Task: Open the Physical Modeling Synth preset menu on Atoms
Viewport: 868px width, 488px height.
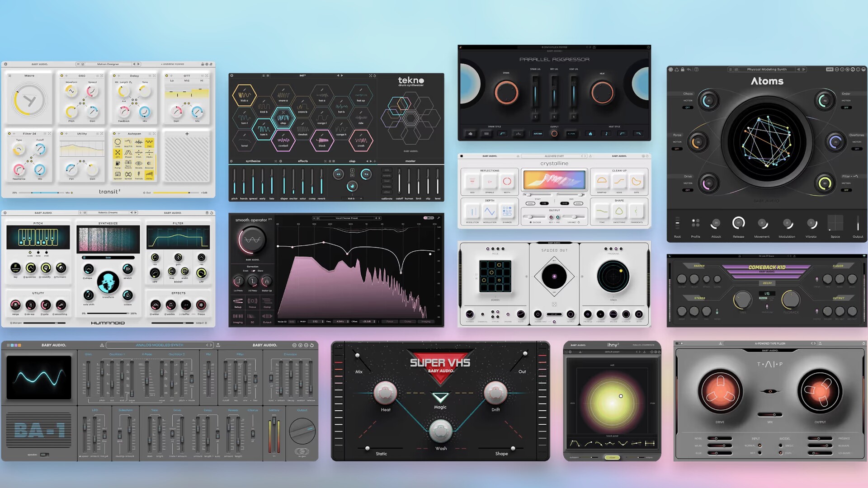Action: point(767,69)
